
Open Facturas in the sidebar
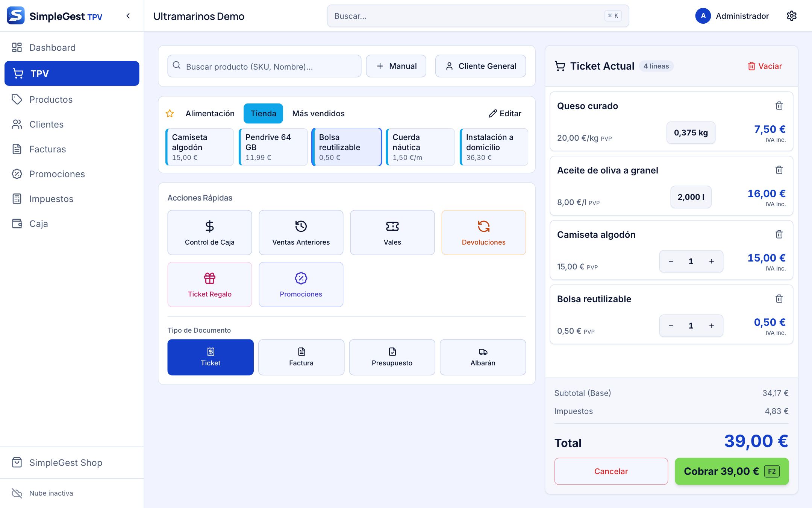tap(72, 149)
